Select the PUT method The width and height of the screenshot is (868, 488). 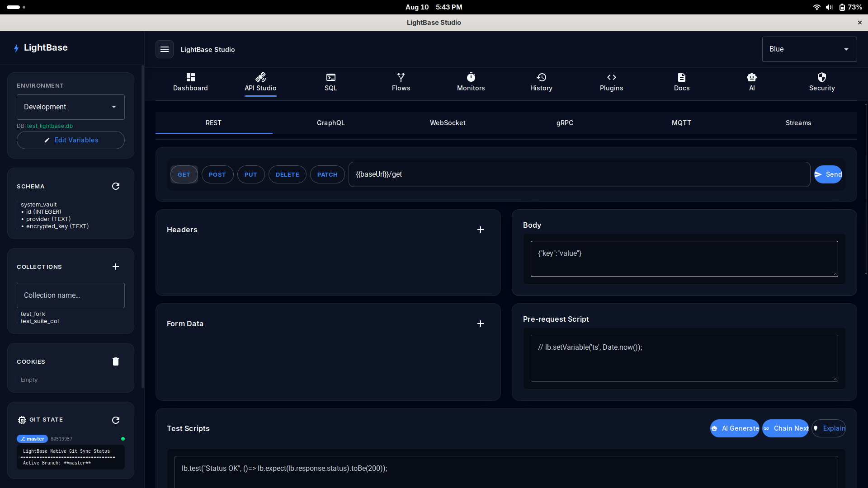[251, 174]
